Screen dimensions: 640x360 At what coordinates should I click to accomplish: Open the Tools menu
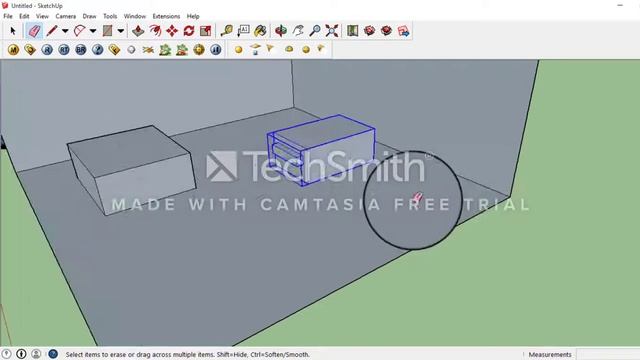click(110, 16)
